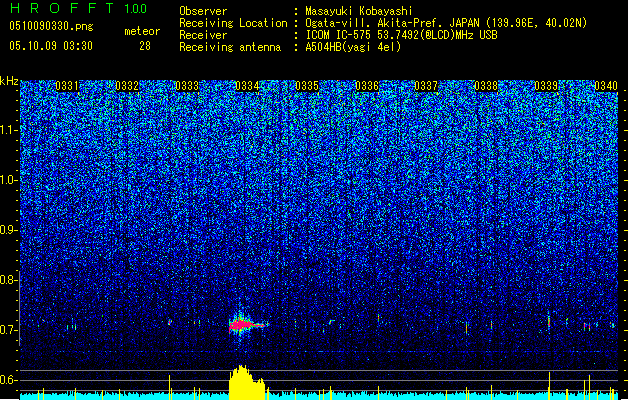Image resolution: width=629 pixels, height=400 pixels.
Task: Click the 0.9 kHz axis tick label
Action: coord(7,230)
